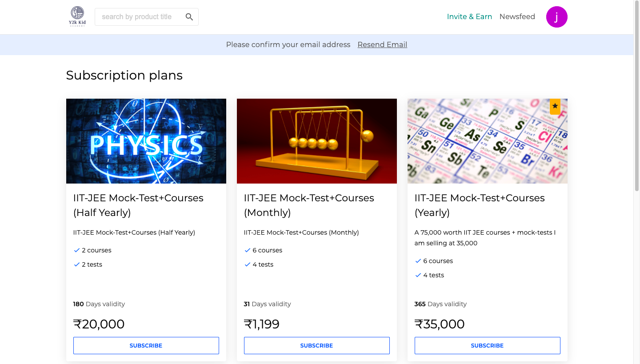
Task: Open the periodic table plan image
Action: tap(487, 141)
